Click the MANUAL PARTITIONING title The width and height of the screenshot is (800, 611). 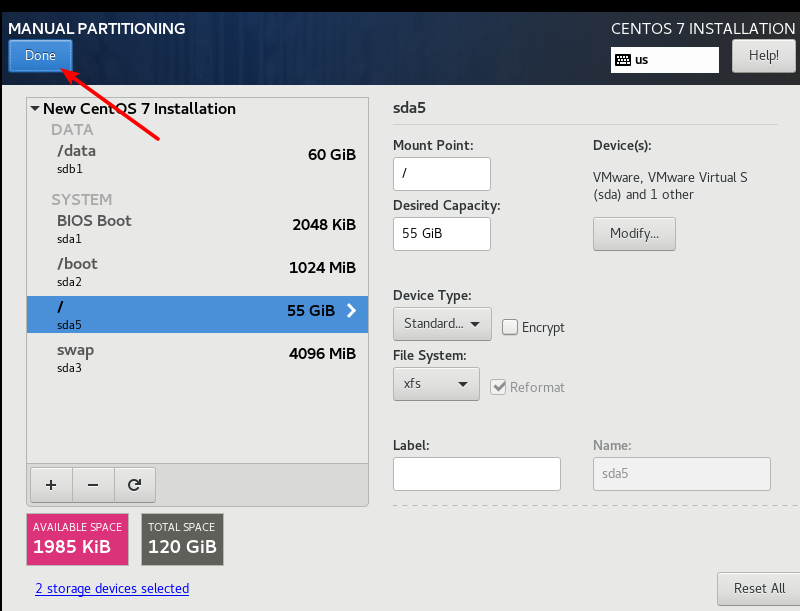coord(97,29)
